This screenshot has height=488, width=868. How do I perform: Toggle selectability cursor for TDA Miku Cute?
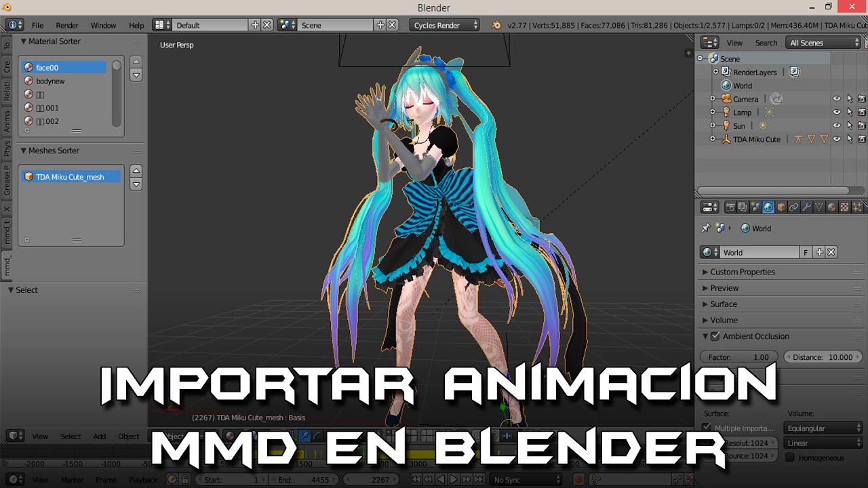tap(850, 139)
